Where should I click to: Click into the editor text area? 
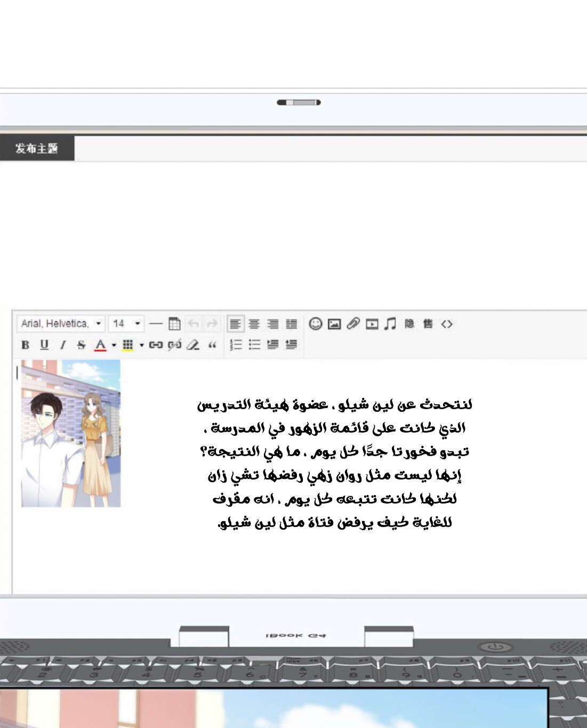coord(300,476)
